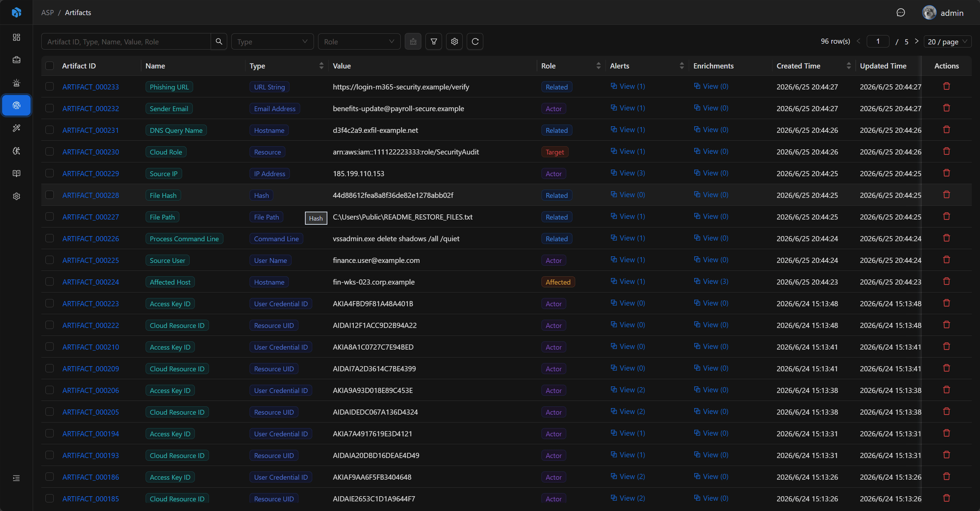980x511 pixels.
Task: Open the chat message icon in header
Action: pyautogui.click(x=900, y=12)
